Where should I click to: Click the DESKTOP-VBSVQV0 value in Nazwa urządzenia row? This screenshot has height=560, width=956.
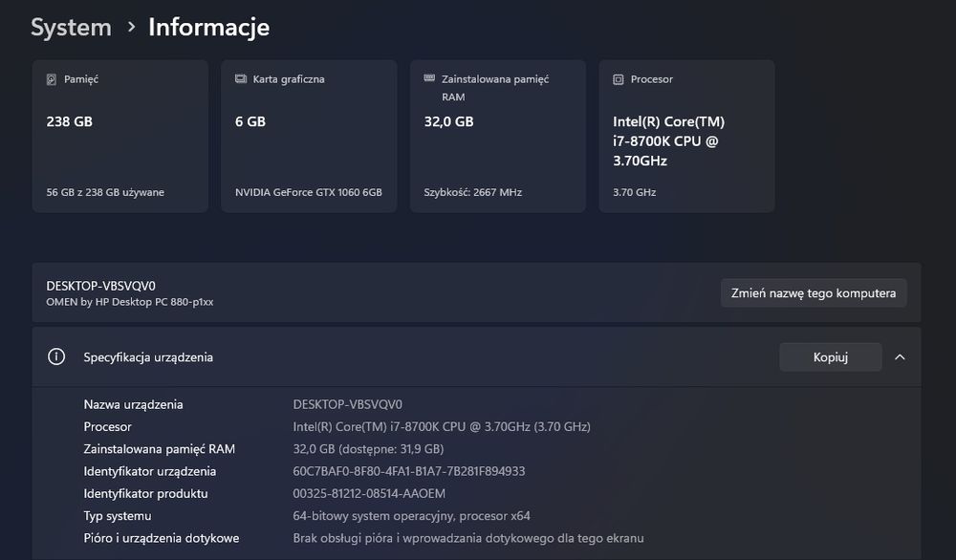coord(348,404)
